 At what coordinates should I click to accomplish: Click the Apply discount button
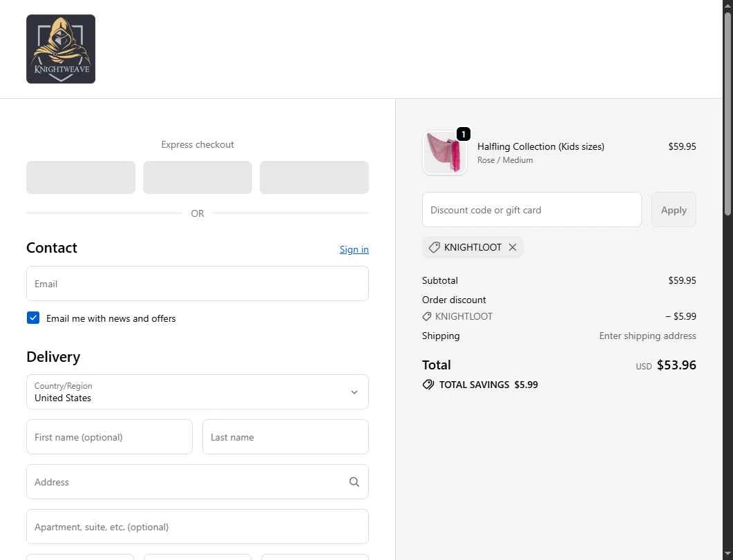pos(674,210)
